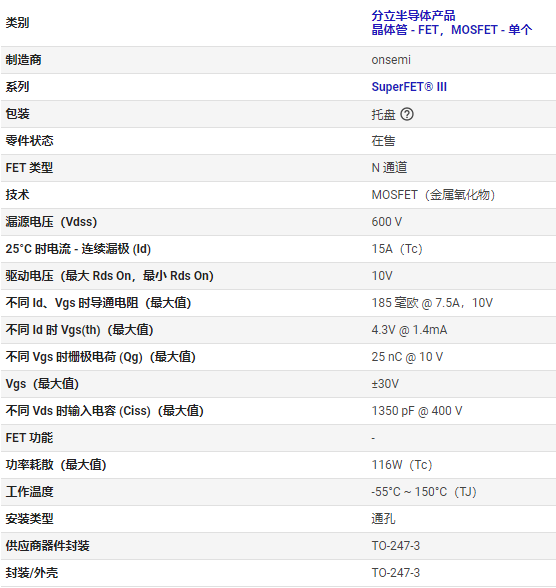Select the 1350 pF input capacitance value

click(x=417, y=411)
